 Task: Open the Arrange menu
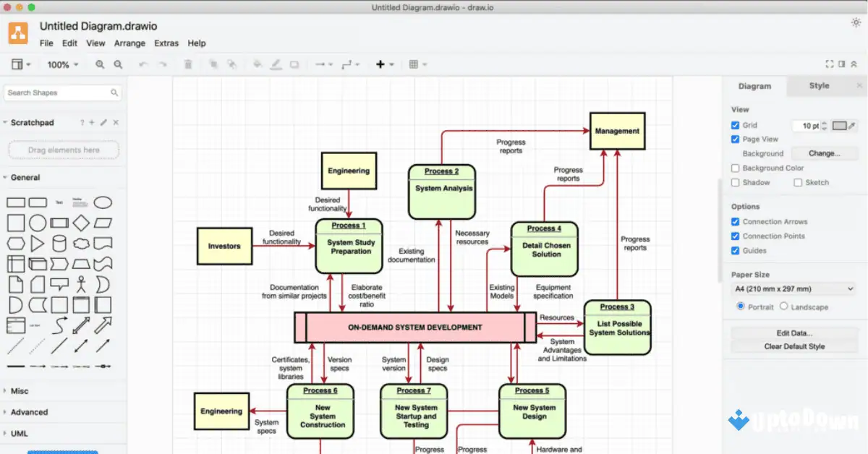(x=129, y=43)
